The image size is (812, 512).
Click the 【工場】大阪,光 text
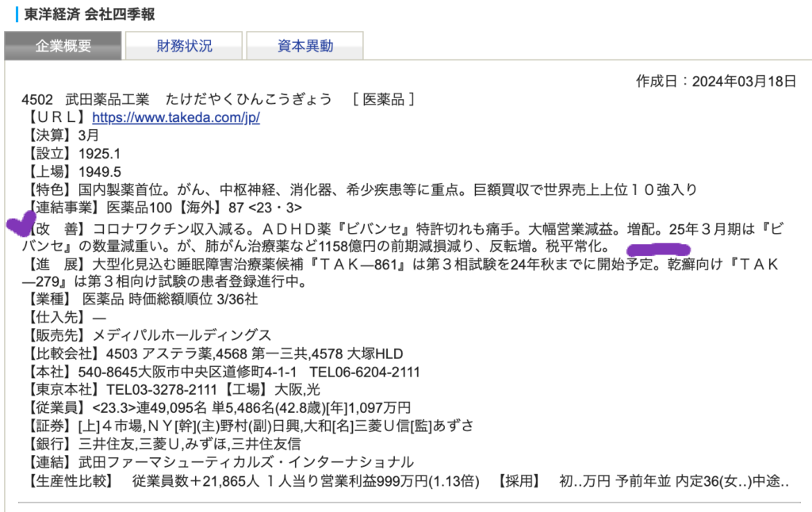tap(272, 390)
